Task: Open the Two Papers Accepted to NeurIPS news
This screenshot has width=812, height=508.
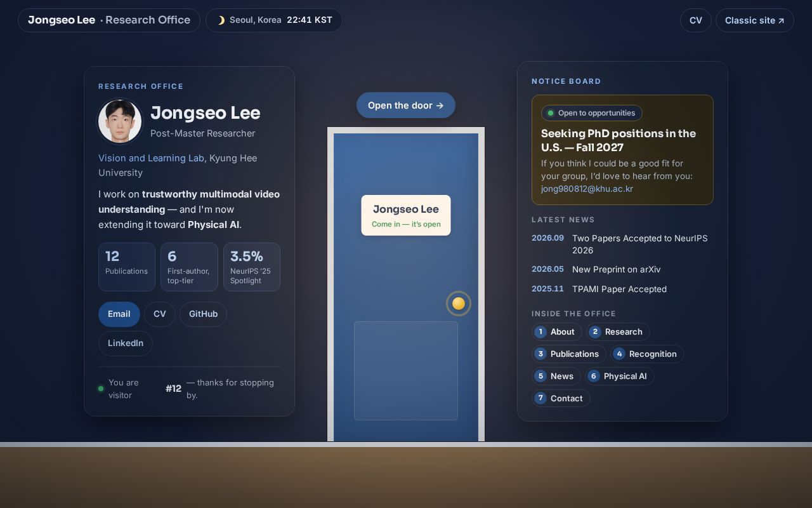Action: 622,244
